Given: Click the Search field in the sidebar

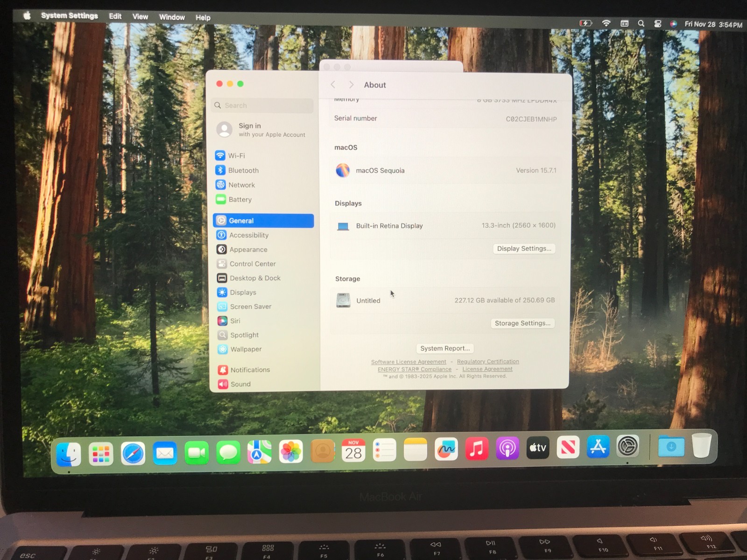Looking at the screenshot, I should (x=262, y=105).
